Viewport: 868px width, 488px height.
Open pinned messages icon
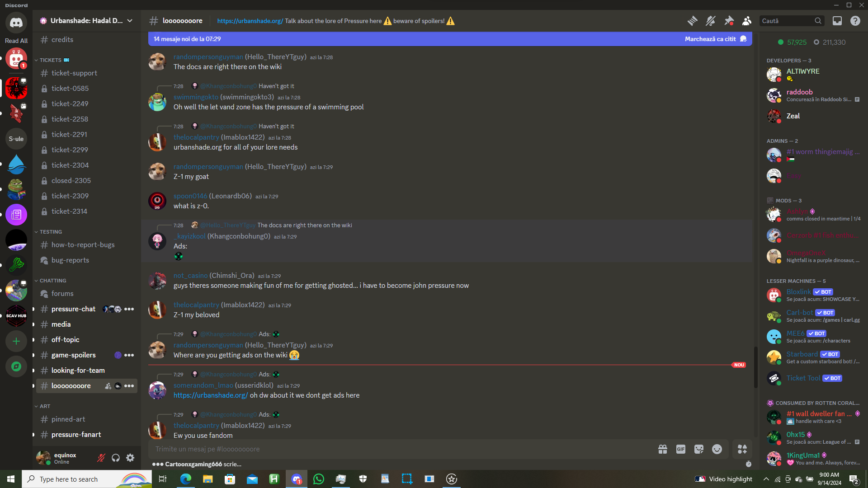tap(729, 21)
